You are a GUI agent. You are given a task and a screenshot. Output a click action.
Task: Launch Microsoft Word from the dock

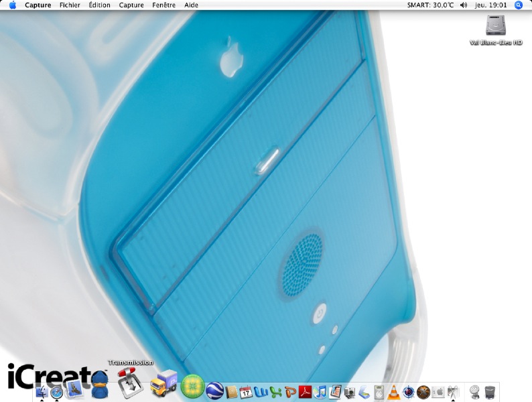(261, 392)
